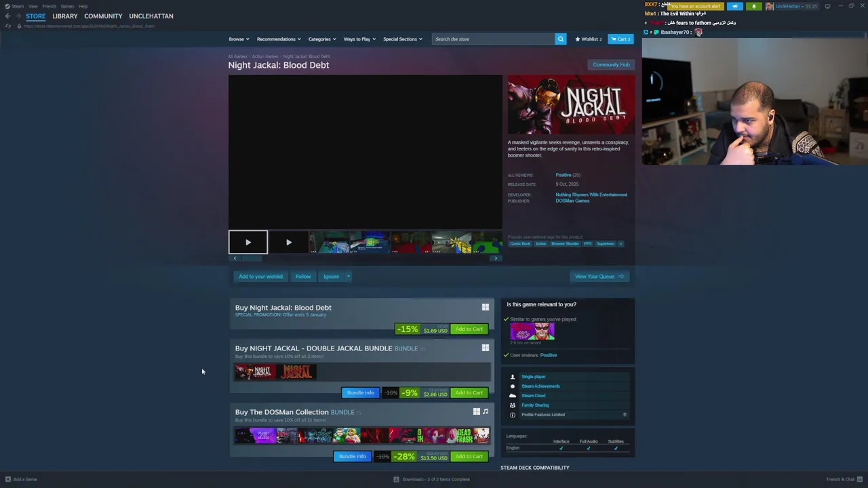This screenshot has width=868, height=488.
Task: Click the Family Sharing icon
Action: [513, 405]
